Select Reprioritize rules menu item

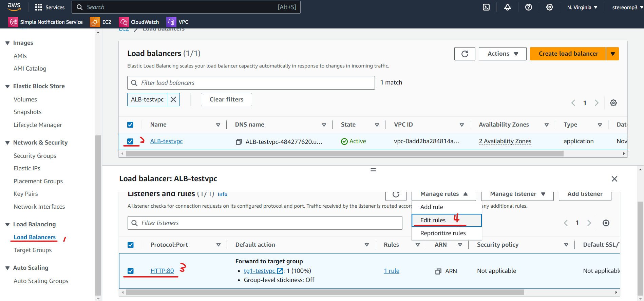point(447,233)
